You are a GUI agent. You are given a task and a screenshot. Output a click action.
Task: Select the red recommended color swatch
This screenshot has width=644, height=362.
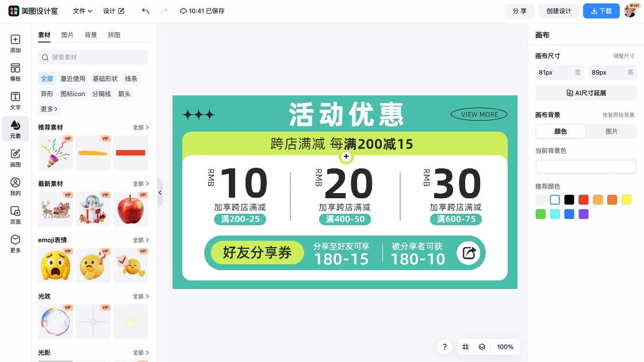click(583, 199)
